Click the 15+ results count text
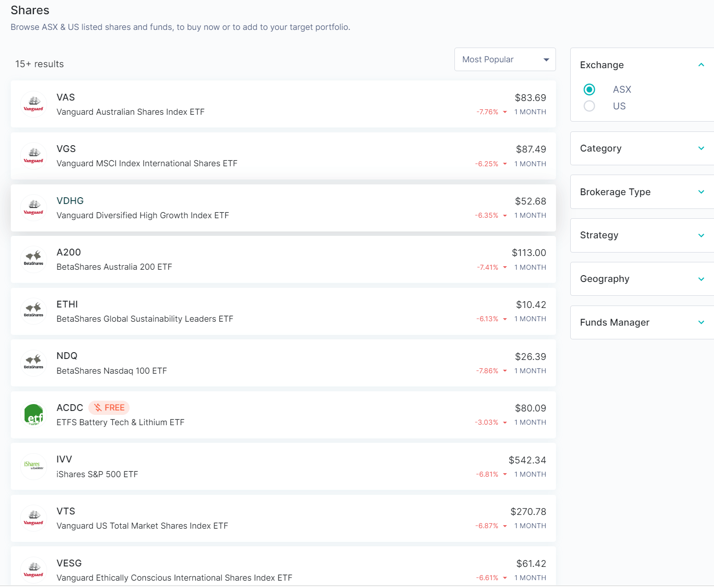This screenshot has width=714, height=588. point(40,64)
